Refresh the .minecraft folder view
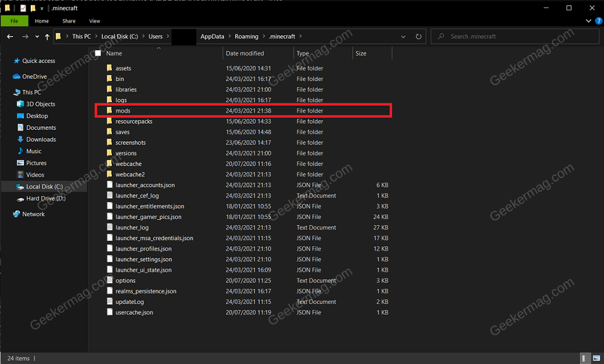 (419, 37)
